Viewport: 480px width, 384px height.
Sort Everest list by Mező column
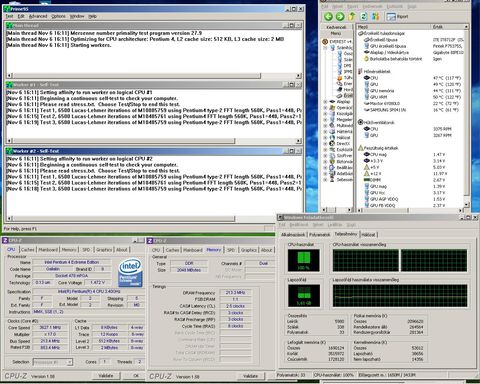(x=393, y=27)
